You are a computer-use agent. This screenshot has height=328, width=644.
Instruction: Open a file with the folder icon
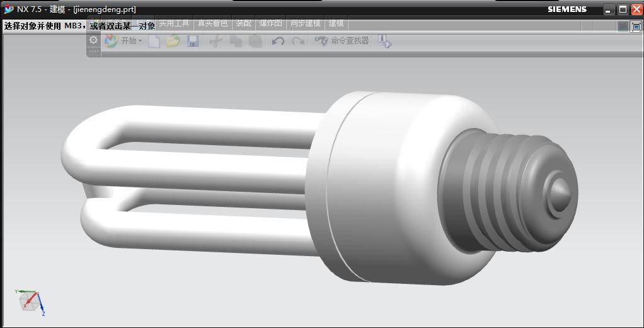point(173,41)
